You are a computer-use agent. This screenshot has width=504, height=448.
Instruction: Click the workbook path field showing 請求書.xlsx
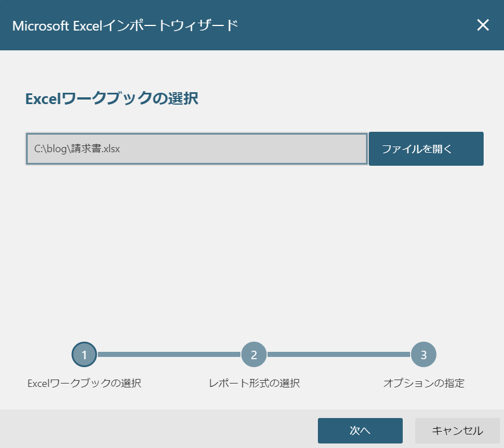click(x=197, y=149)
